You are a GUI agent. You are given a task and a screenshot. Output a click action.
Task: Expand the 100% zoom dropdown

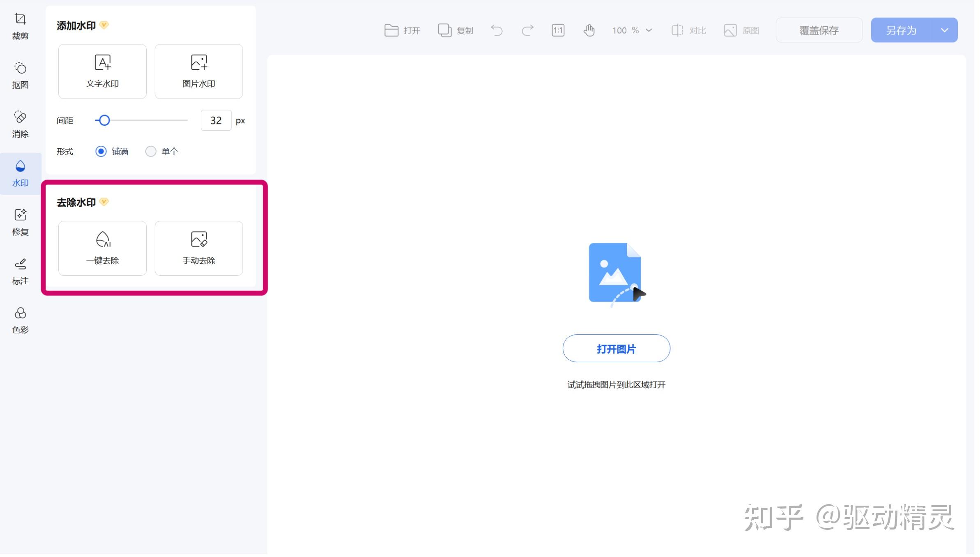click(649, 30)
